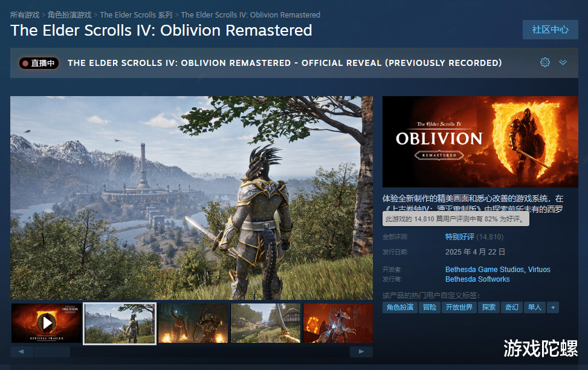Select the fiery armored monsters thumbnail
Viewport: 588px width, 370px height.
tap(193, 323)
